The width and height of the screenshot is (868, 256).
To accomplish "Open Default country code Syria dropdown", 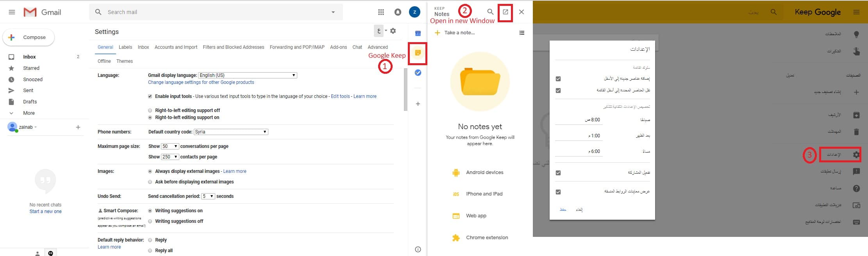I will coord(231,132).
